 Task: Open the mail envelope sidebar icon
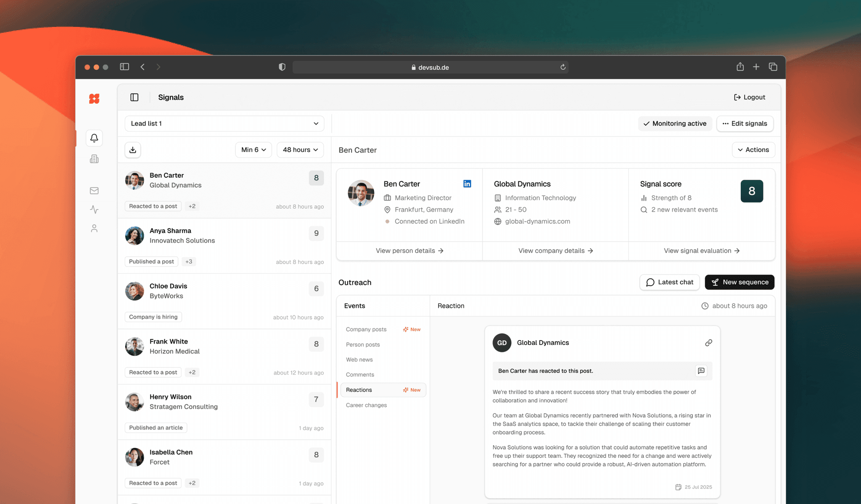(94, 191)
